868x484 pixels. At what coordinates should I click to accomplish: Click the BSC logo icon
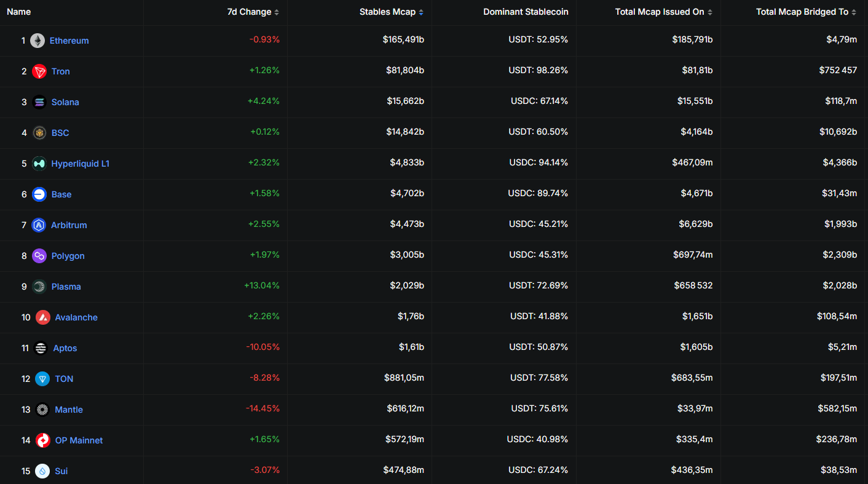pos(39,132)
